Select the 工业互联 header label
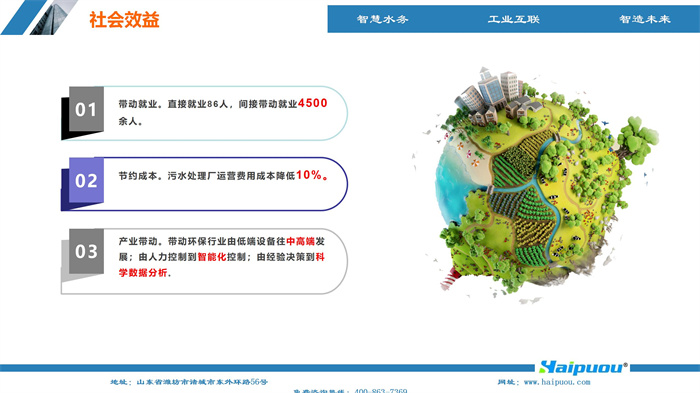 coord(513,19)
